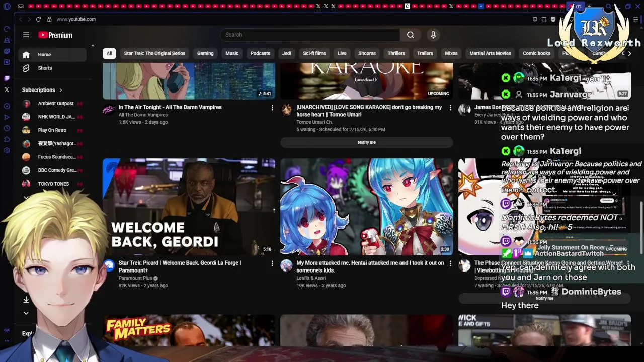Select the Comic books chip

[536, 53]
